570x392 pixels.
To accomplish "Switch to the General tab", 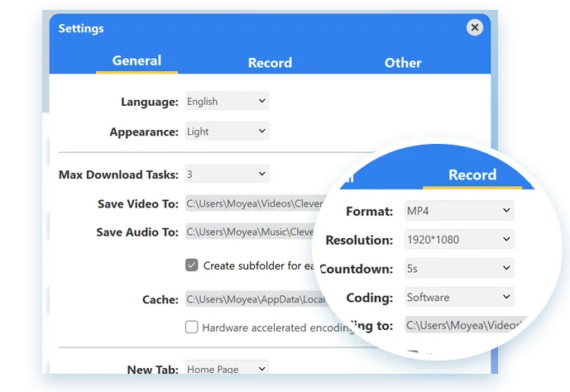I will (137, 60).
